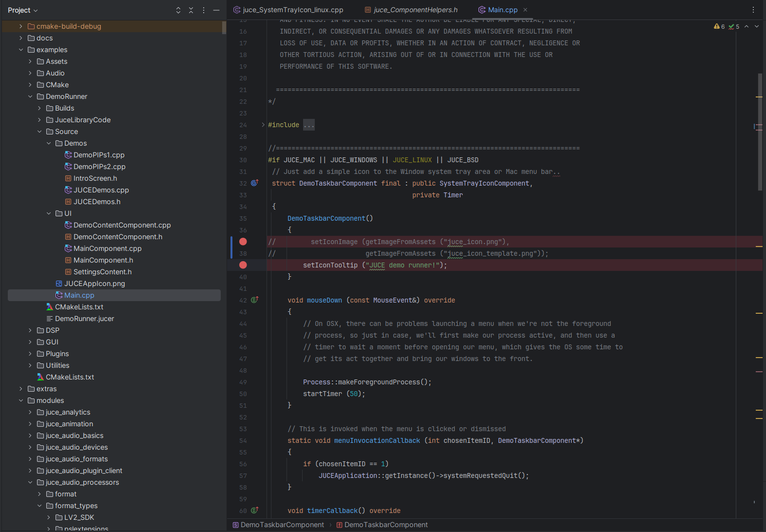Screen dimensions: 766x532
Task: Click the JUCEDemos.cpp file icon
Action: click(68, 190)
